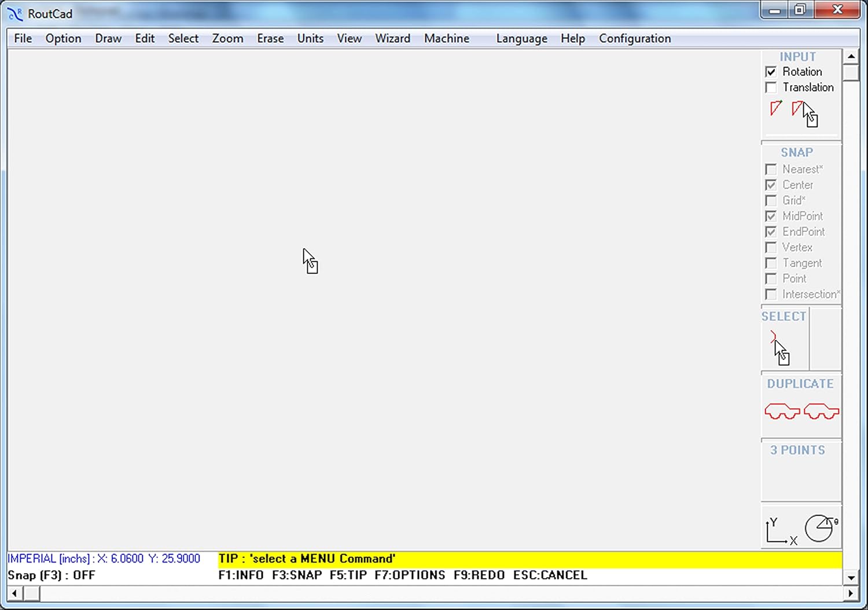Uncheck the Rotation checkbox
The height and width of the screenshot is (610, 868).
pos(771,72)
